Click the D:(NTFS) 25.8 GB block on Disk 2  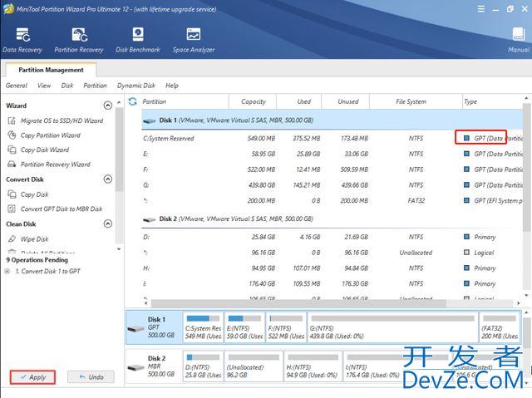pyautogui.click(x=203, y=366)
